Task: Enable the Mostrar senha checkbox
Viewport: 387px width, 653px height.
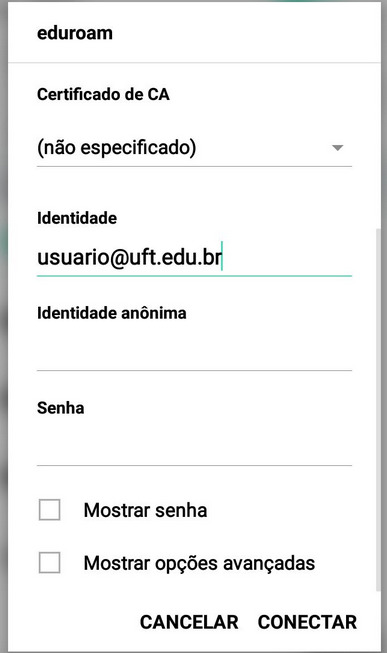Action: (50, 510)
